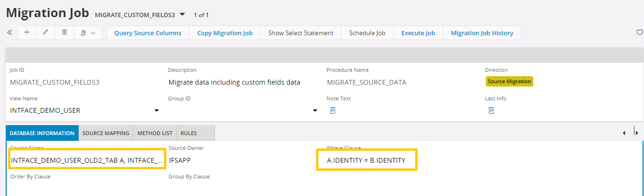Select the Rules tab

188,133
